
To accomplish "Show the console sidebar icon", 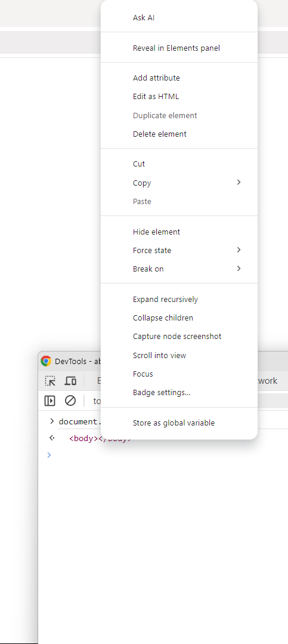I will 49,400.
